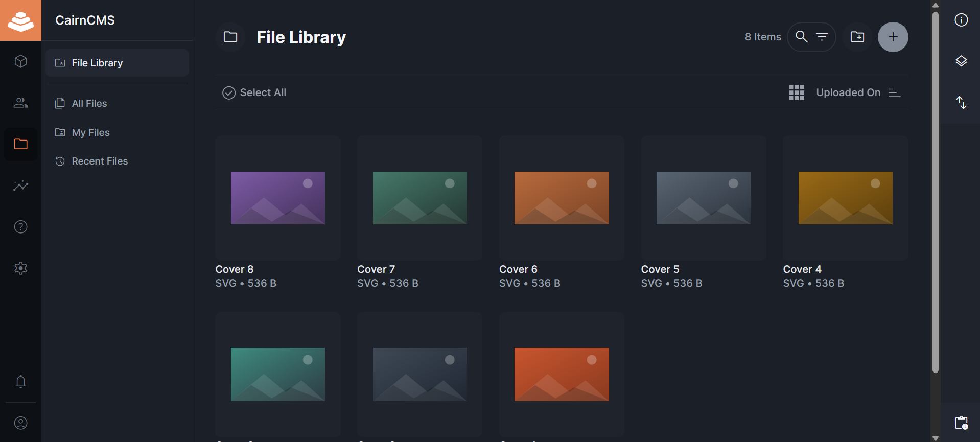Open the User Directory module icon
Viewport: 980px width, 442px height.
20,103
